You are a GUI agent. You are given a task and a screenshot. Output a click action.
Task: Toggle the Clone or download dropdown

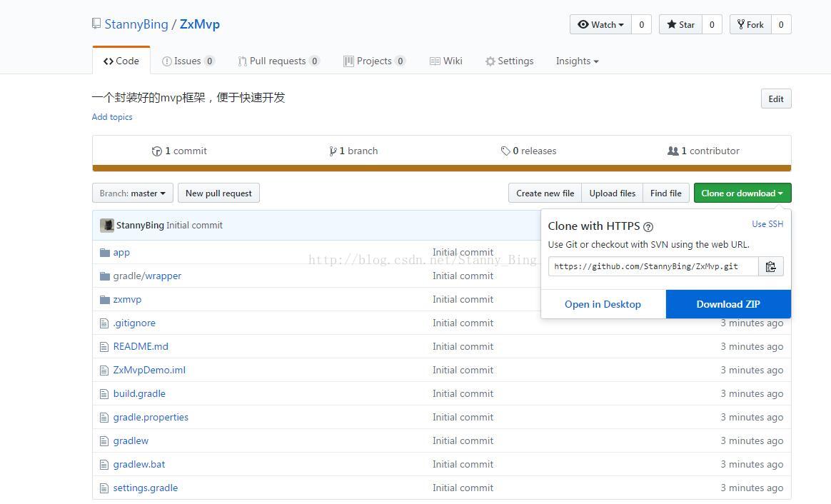pos(742,193)
